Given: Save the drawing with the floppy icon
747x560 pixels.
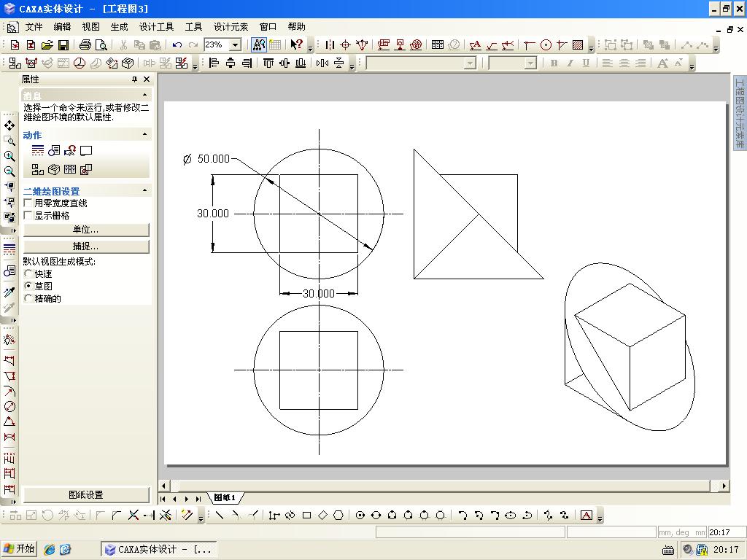Looking at the screenshot, I should click(63, 44).
